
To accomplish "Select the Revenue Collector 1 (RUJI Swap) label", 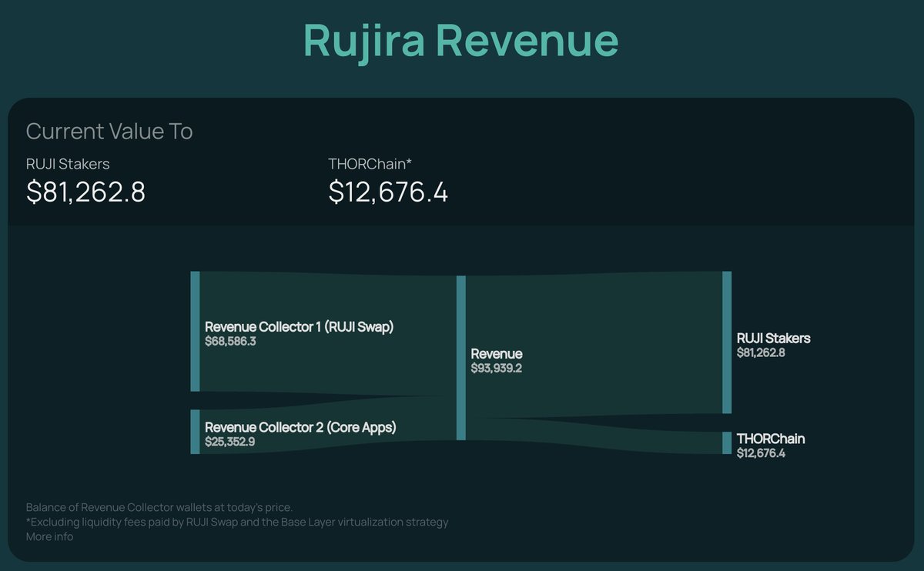I will [299, 327].
